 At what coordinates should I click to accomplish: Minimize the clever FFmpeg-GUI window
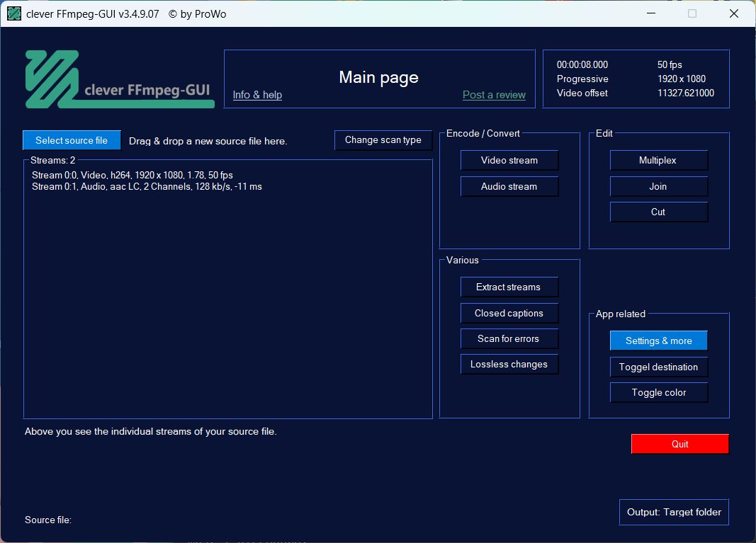pos(651,13)
